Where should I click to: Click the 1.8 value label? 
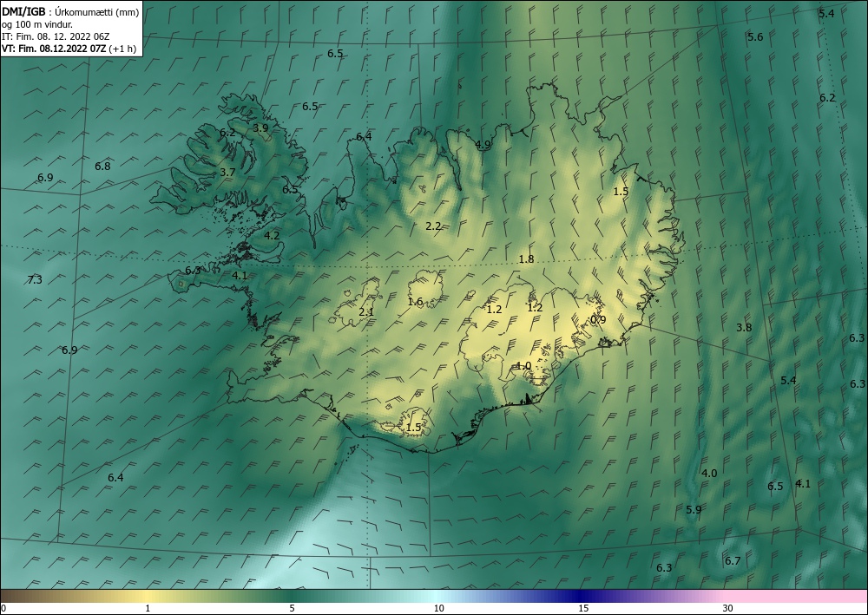pyautogui.click(x=526, y=259)
